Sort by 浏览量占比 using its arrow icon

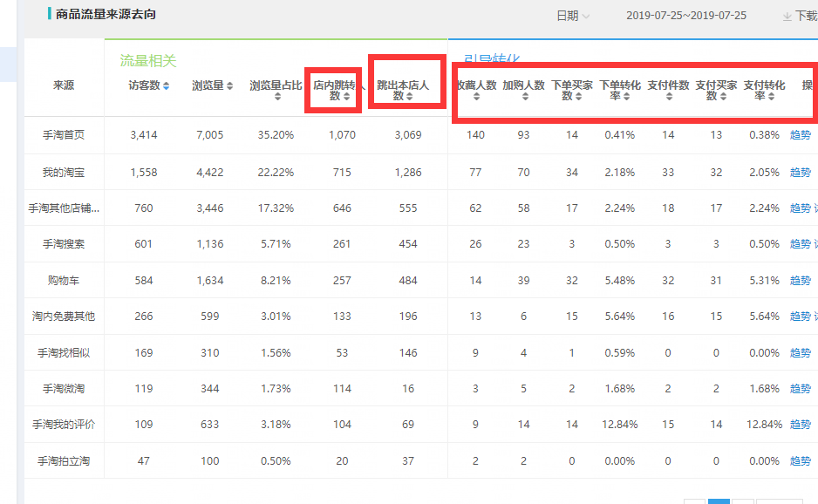[276, 97]
